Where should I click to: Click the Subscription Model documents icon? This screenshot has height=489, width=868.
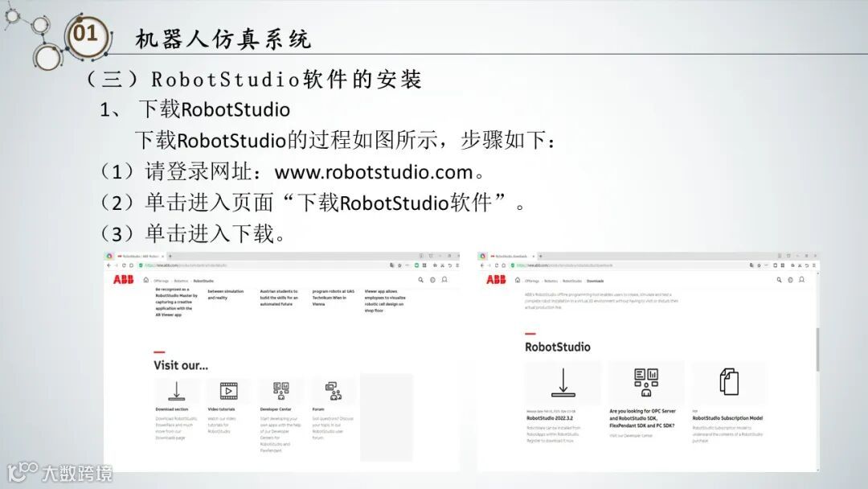point(729,381)
